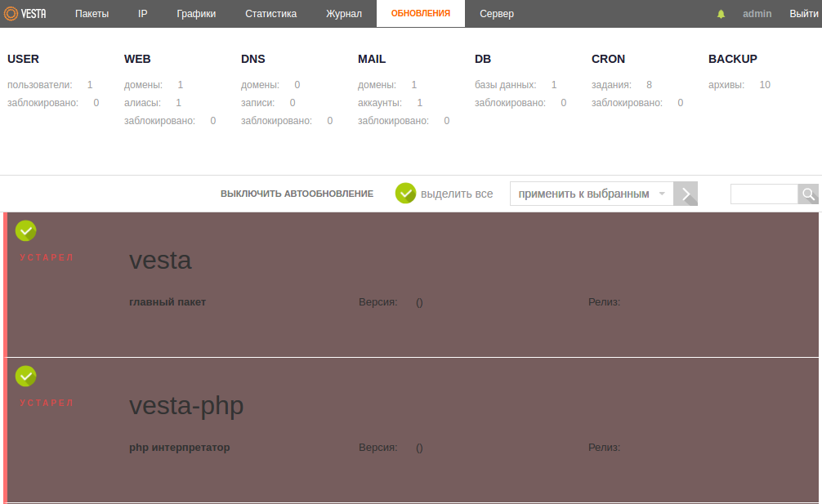Screen dimensions: 822x504
Task: Click Выключить автообновление button
Action: 297,194
